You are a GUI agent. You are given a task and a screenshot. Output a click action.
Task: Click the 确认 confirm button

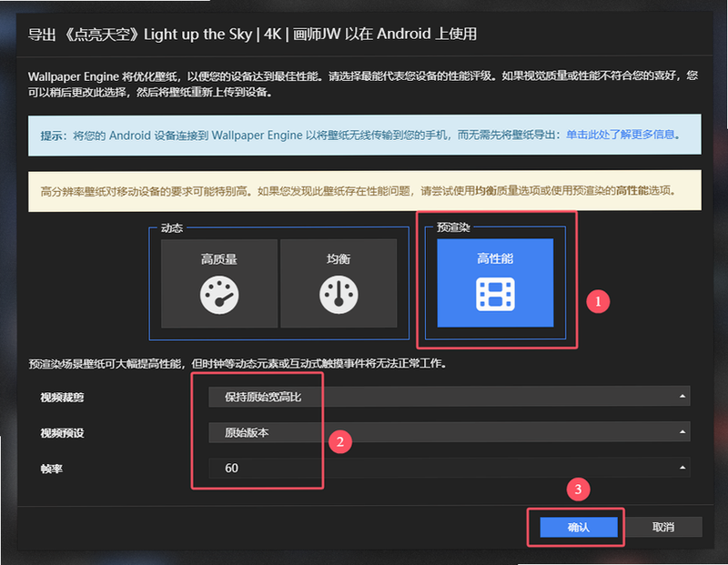point(579,528)
